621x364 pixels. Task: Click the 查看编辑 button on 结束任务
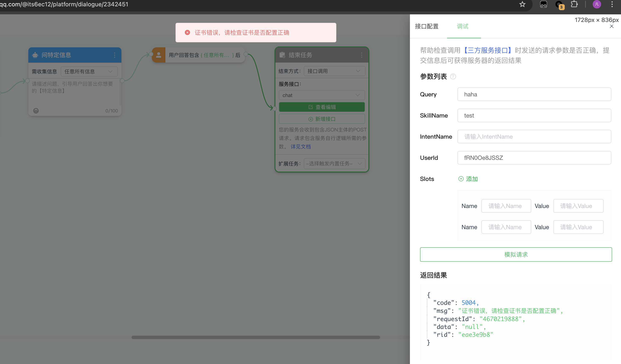321,107
